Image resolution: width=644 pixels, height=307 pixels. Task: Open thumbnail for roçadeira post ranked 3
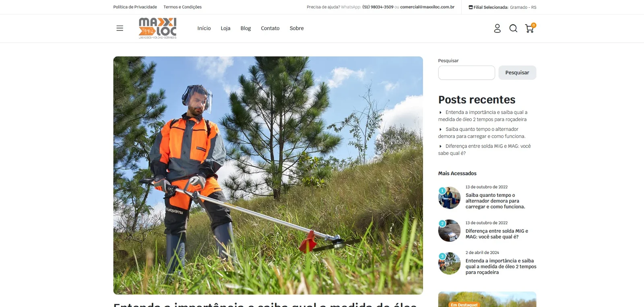coord(449,264)
